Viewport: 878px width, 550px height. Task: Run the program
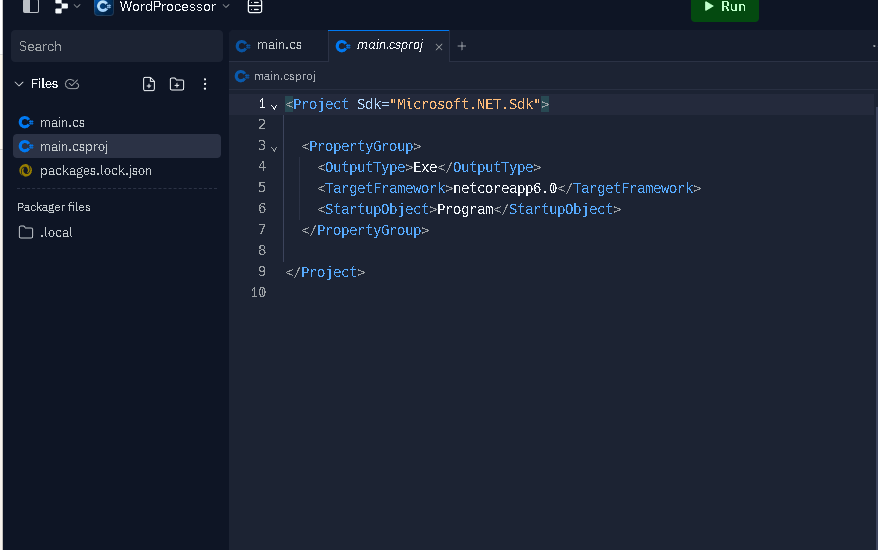click(725, 7)
